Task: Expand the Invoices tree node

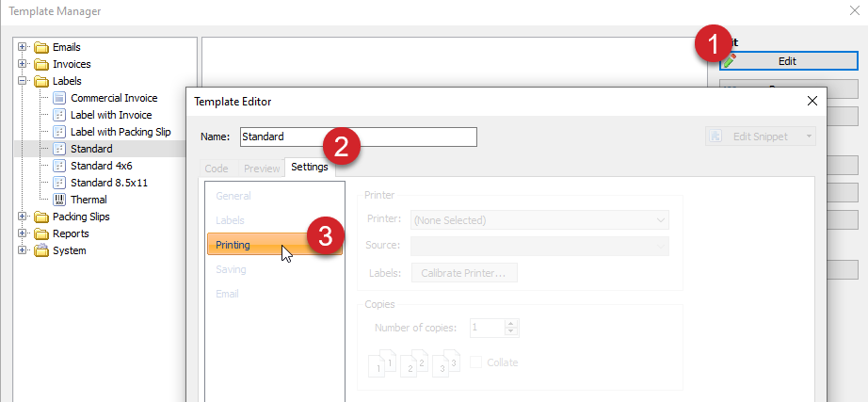Action: [x=23, y=64]
